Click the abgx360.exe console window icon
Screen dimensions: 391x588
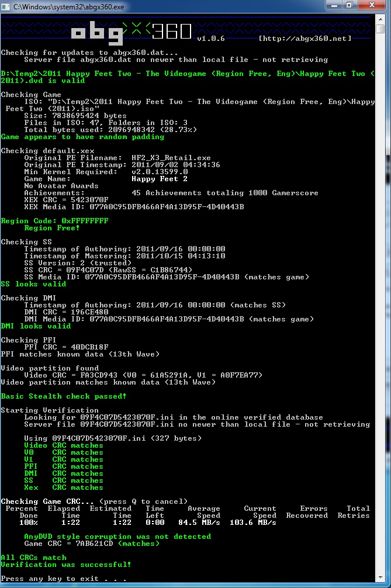tap(6, 7)
